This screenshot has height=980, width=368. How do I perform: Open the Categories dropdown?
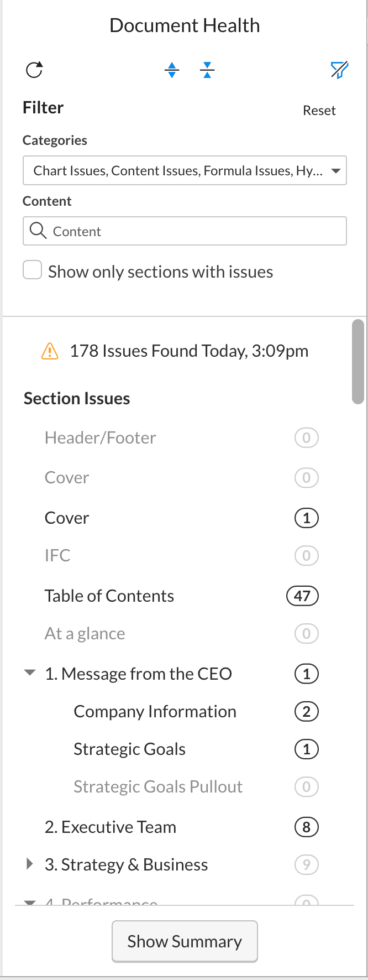pos(185,170)
